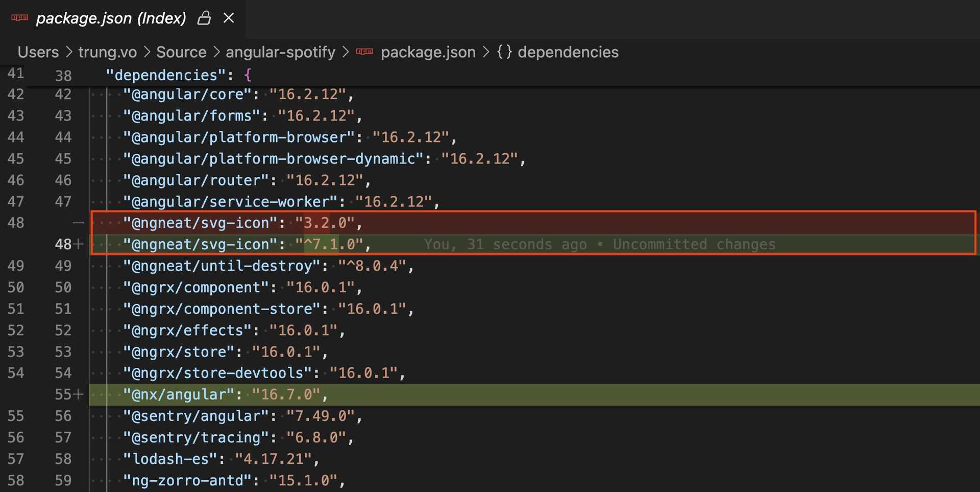Screen dimensions: 980x492
Task: Select the package.json (Index) tab
Action: pyautogui.click(x=111, y=18)
